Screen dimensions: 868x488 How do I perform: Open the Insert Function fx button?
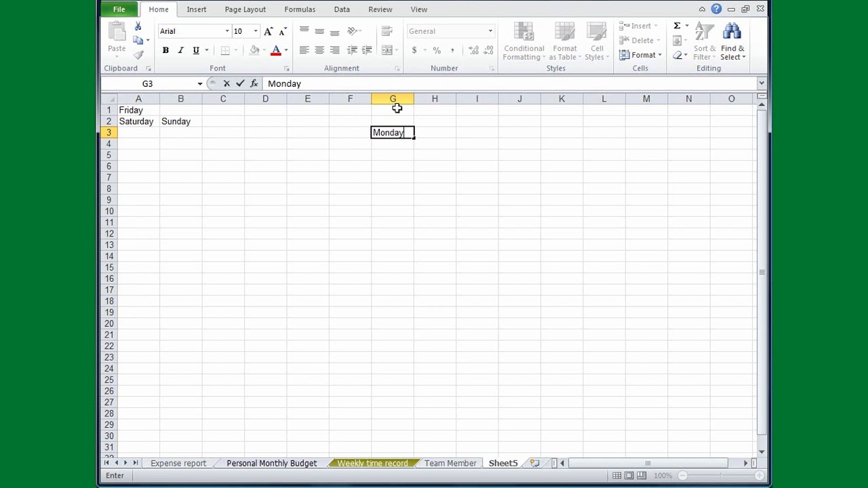pyautogui.click(x=254, y=83)
